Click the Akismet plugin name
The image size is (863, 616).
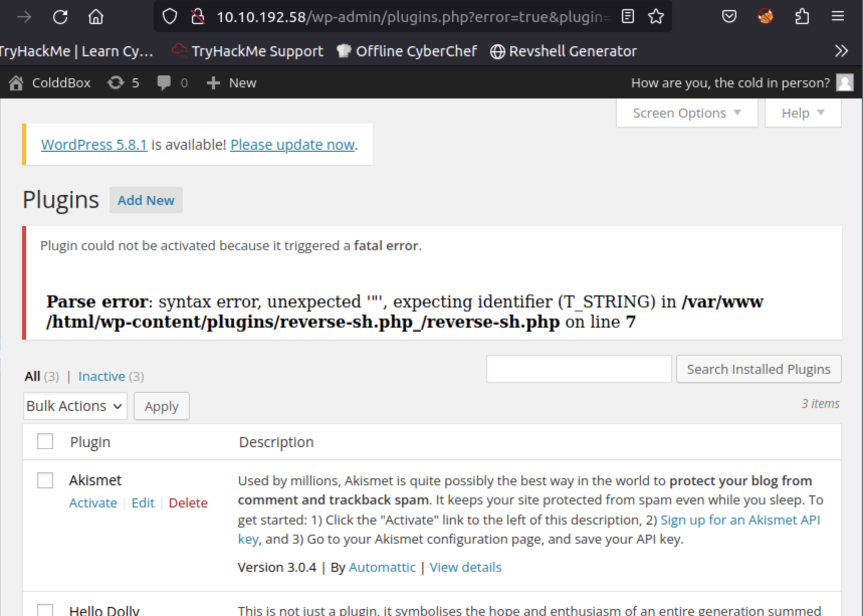(x=95, y=480)
